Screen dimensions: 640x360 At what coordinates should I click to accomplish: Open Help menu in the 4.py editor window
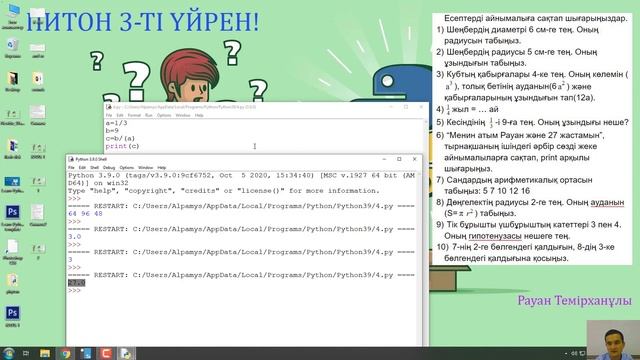199,116
